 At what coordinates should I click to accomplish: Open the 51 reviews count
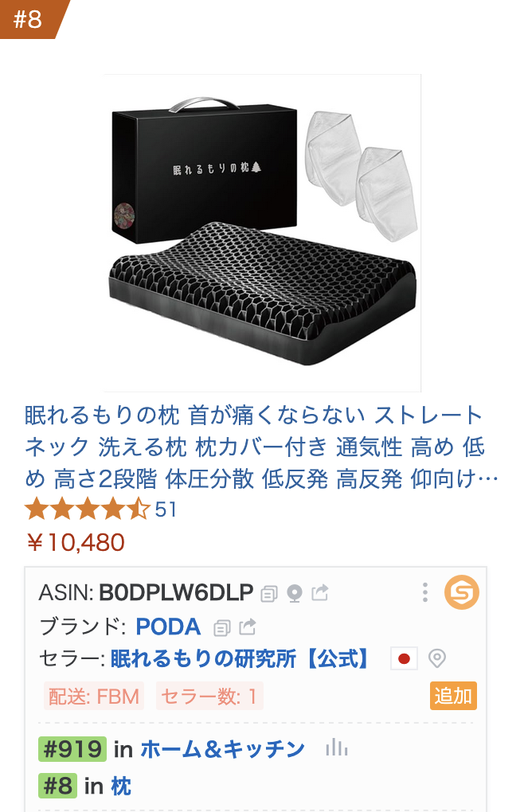point(166,509)
